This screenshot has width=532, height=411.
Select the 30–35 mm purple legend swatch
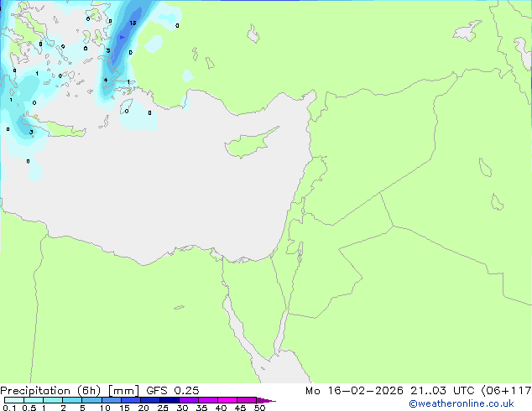click(189, 400)
